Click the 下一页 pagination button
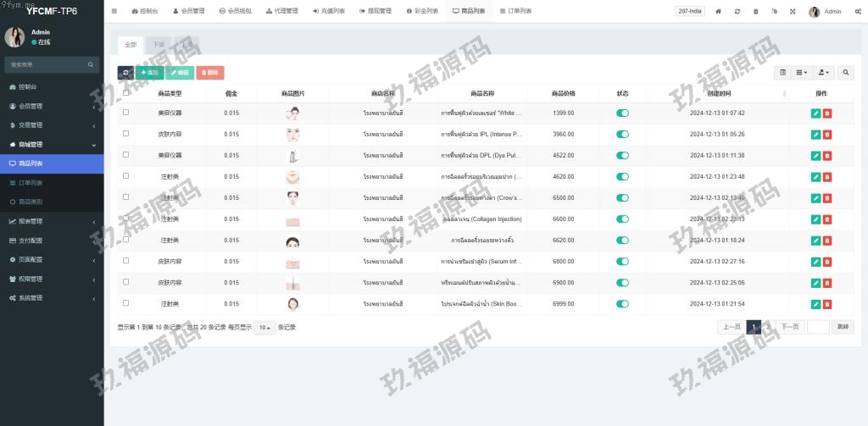Screen dimensions: 868x426 pyautogui.click(x=790, y=327)
